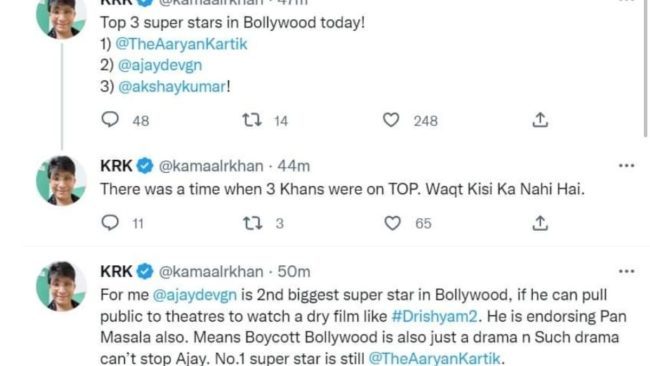This screenshot has width=650, height=366.
Task: Reply to the 3 Khans tweet
Action: (x=110, y=223)
